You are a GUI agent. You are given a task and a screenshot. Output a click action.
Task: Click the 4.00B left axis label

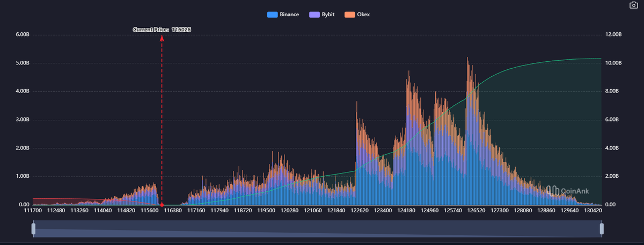(x=22, y=91)
